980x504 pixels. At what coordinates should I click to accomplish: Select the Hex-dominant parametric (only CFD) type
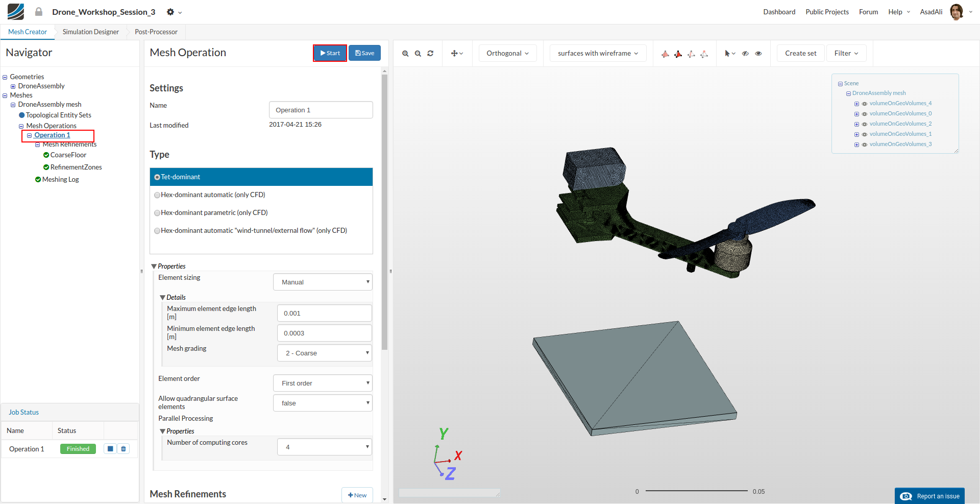[x=157, y=213]
